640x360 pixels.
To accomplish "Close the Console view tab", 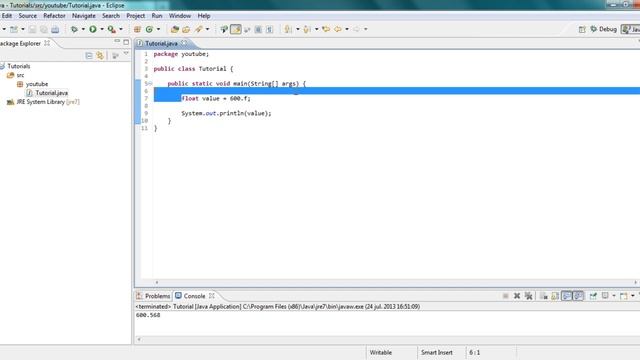I will coord(211,296).
